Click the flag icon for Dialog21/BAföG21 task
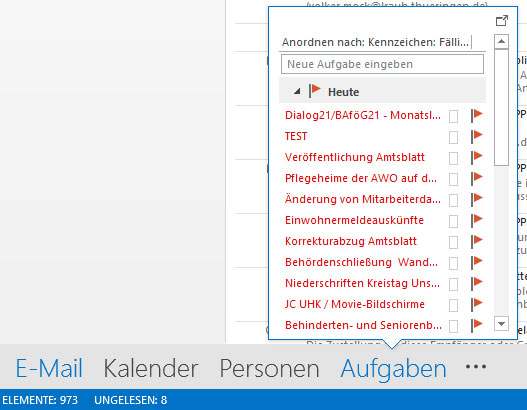The width and height of the screenshot is (527, 410). (477, 115)
